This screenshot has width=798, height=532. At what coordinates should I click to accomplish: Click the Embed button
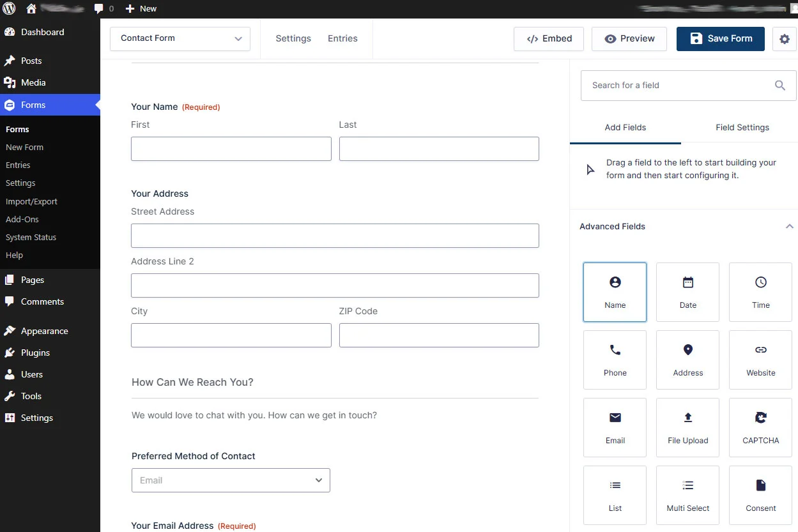pos(549,38)
